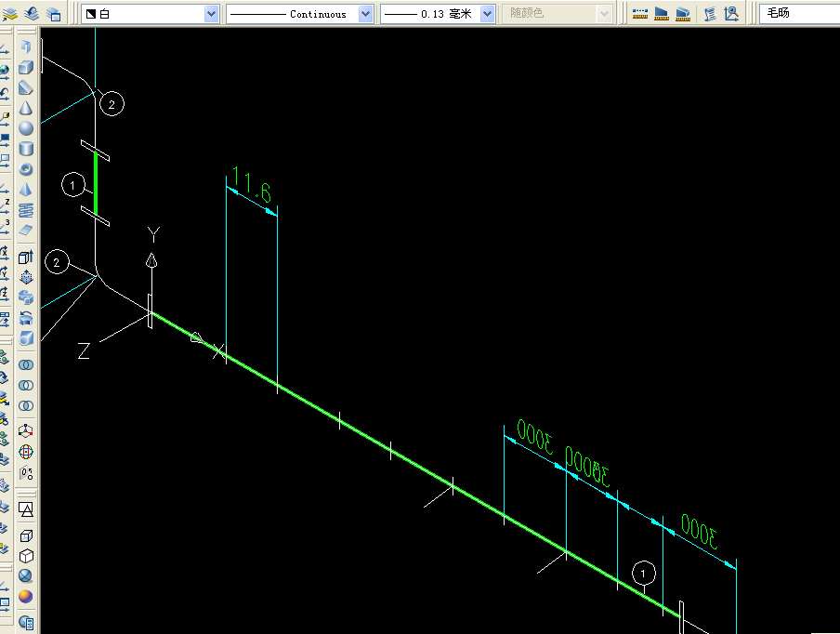Select the 2D Wireframe visual style icon
Image resolution: width=840 pixels, height=634 pixels.
click(x=26, y=509)
